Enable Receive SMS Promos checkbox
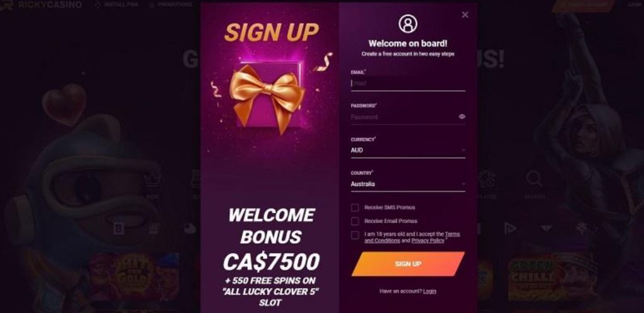The width and height of the screenshot is (644, 313). coord(355,208)
